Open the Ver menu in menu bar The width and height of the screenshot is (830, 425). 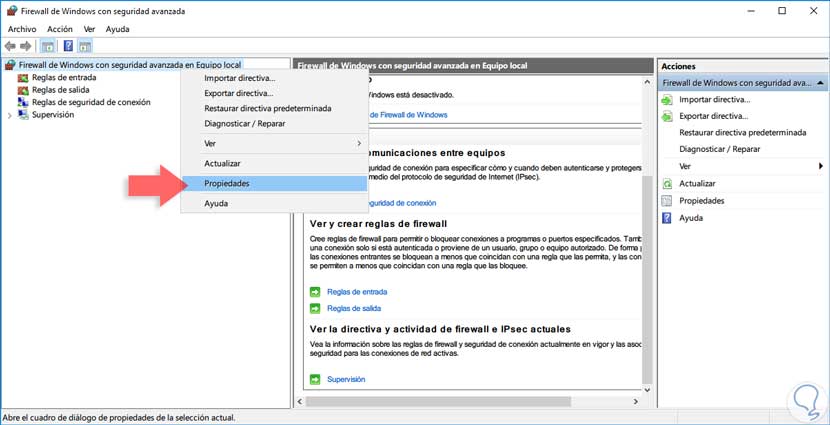(x=89, y=29)
